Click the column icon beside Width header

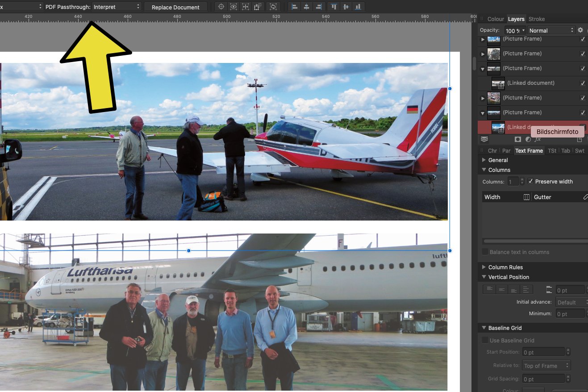[x=526, y=197]
